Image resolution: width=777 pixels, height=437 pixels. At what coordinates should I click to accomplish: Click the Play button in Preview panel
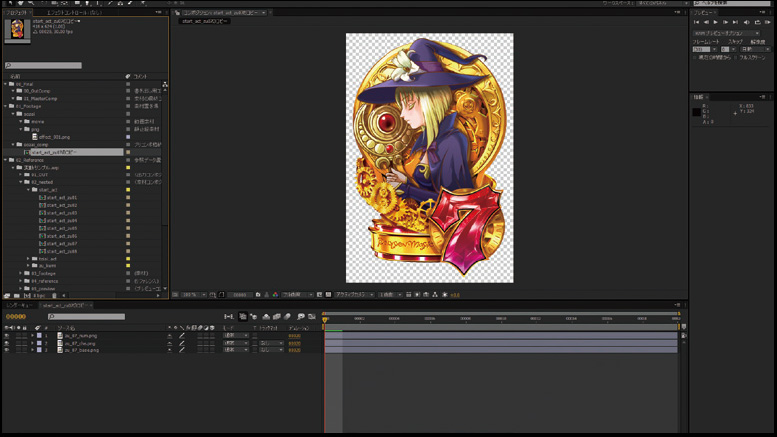coord(716,22)
